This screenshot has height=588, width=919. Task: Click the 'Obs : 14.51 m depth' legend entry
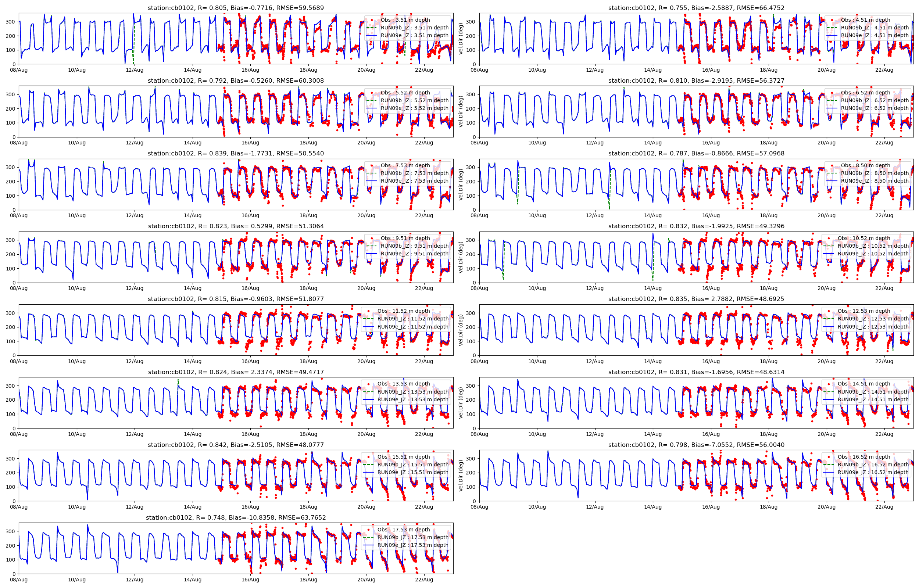click(x=863, y=384)
